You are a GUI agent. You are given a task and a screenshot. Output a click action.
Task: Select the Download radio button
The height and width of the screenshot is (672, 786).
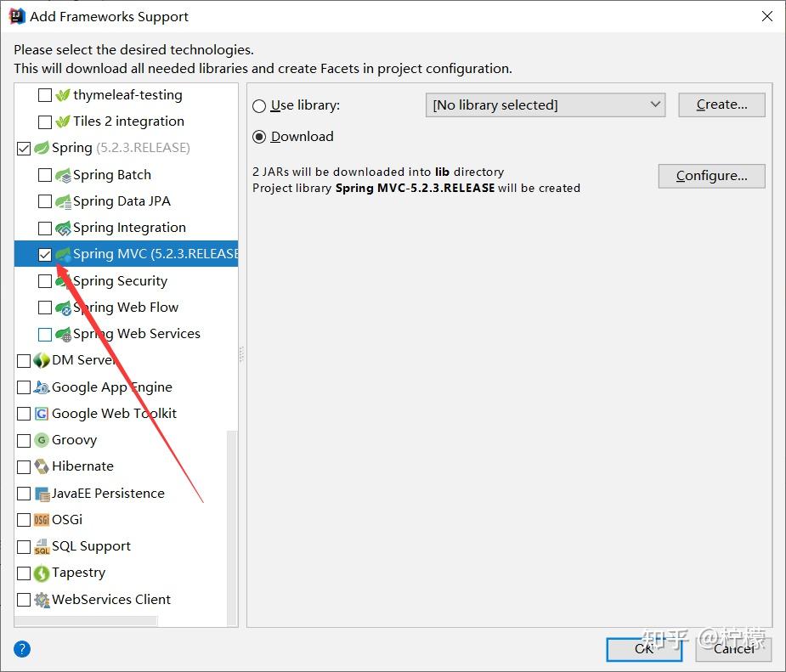tap(259, 137)
